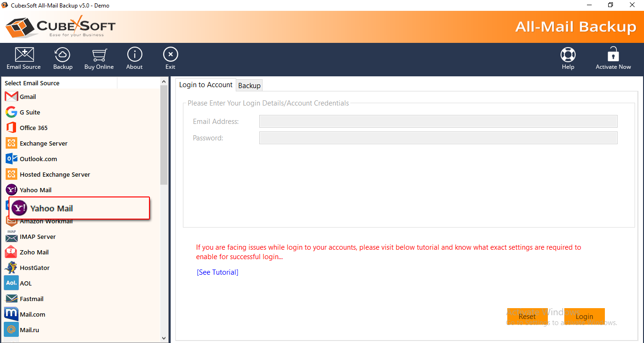Click the source list scrollbar down arrow
Screen dimensions: 644x343
pyautogui.click(x=164, y=338)
